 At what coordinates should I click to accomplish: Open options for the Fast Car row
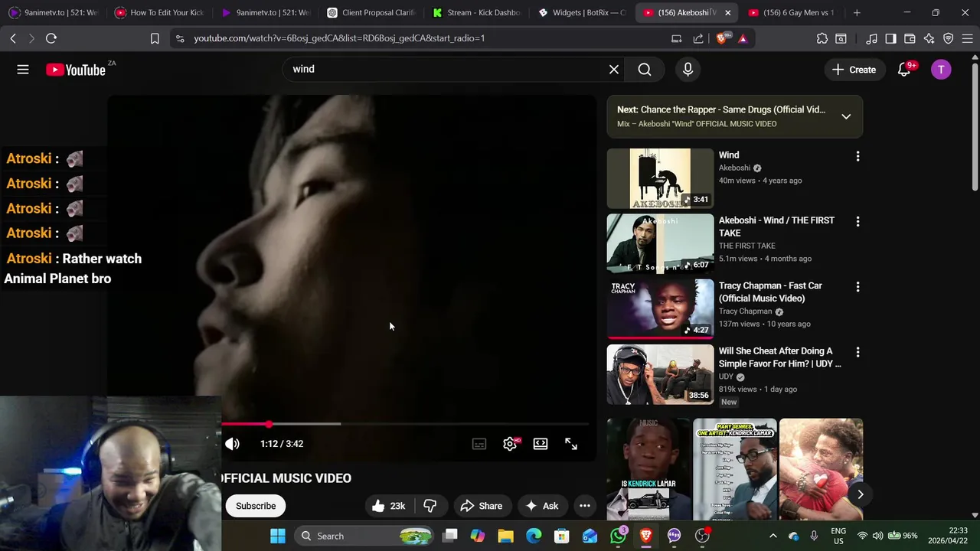857,287
